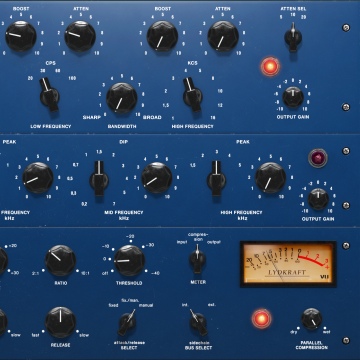Click the High Frequency kHz selector in the middle unit

pyautogui.click(x=216, y=178)
